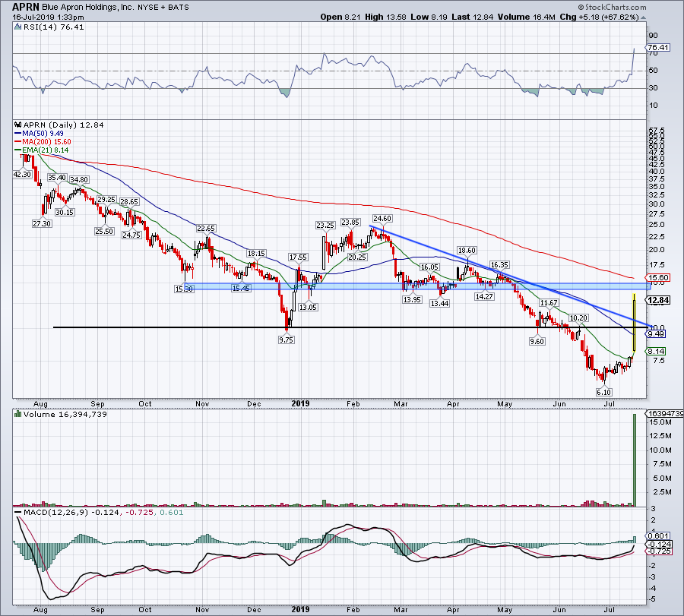Image resolution: width=684 pixels, height=616 pixels.
Task: Click the Low 8.19 value in header
Action: click(x=429, y=17)
